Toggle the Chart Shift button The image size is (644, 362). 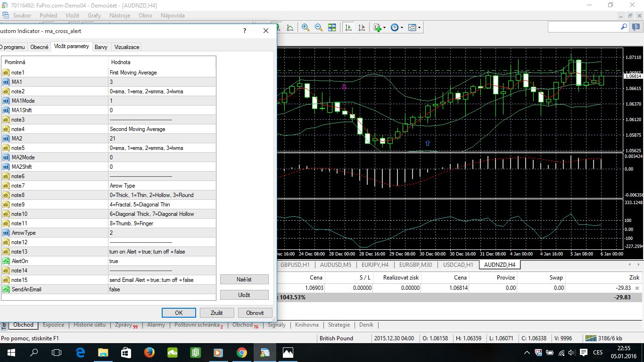click(x=362, y=28)
